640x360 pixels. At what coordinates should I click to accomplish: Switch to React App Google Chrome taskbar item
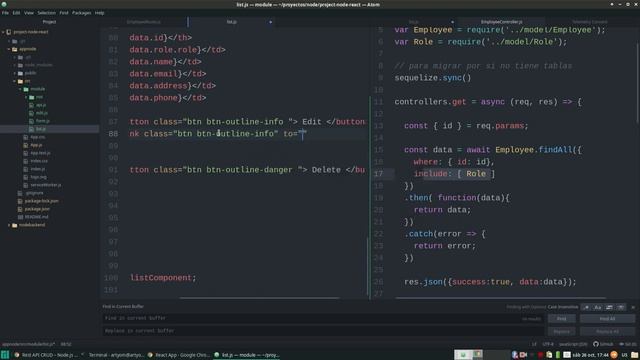179,355
